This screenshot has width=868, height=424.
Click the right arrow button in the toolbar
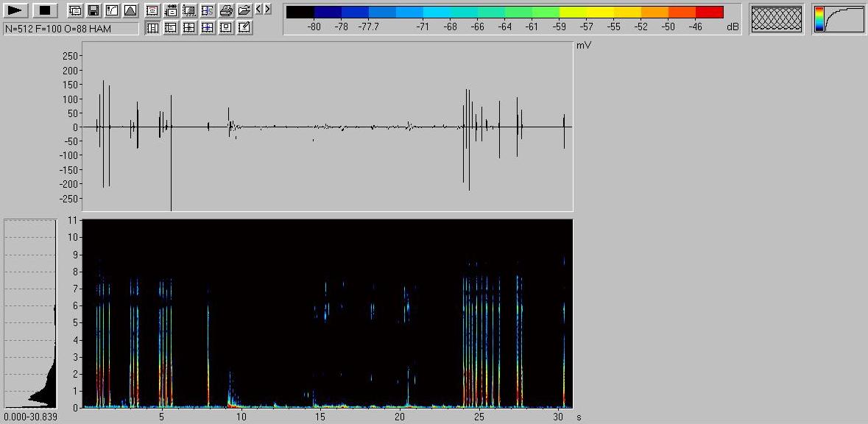268,10
